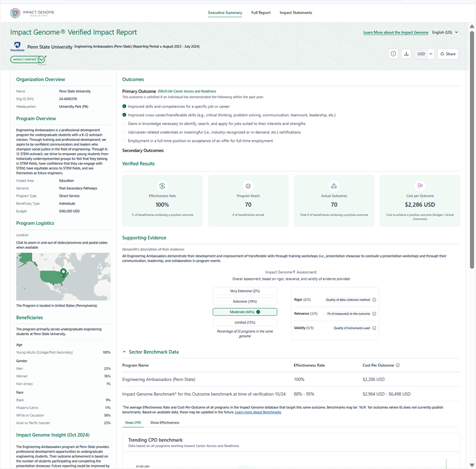476x469 pixels.
Task: Click the Org ID value 24-6000376
Action: point(68,99)
